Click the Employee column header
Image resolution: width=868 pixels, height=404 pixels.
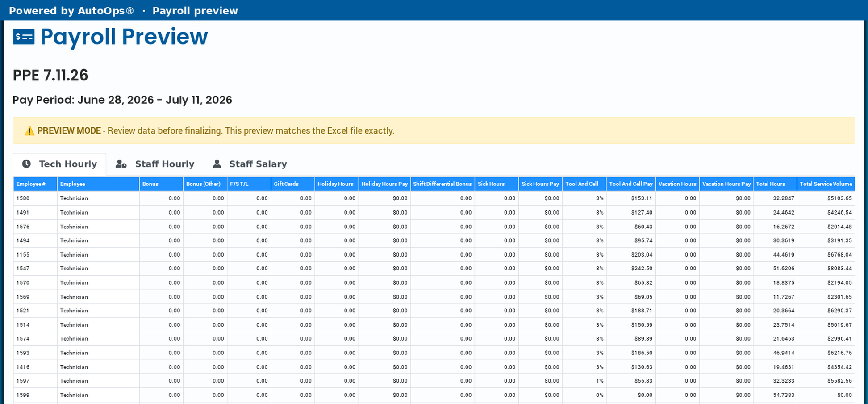[x=98, y=184]
